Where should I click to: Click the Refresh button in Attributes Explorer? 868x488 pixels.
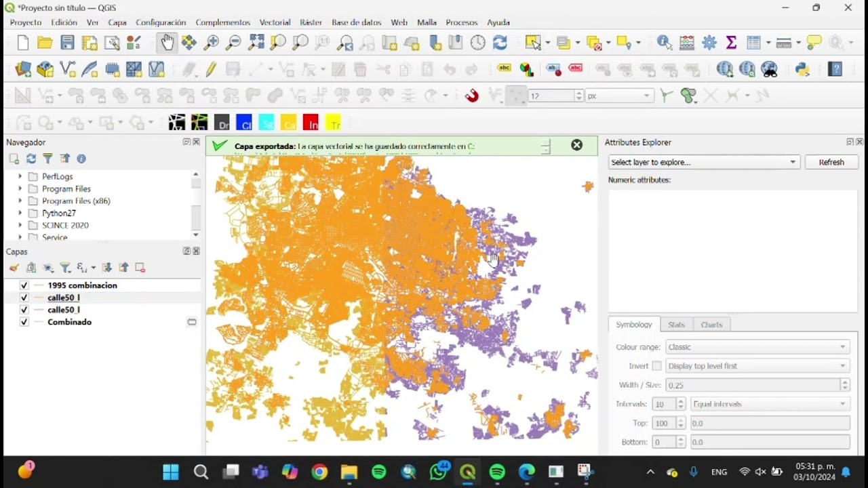(831, 162)
